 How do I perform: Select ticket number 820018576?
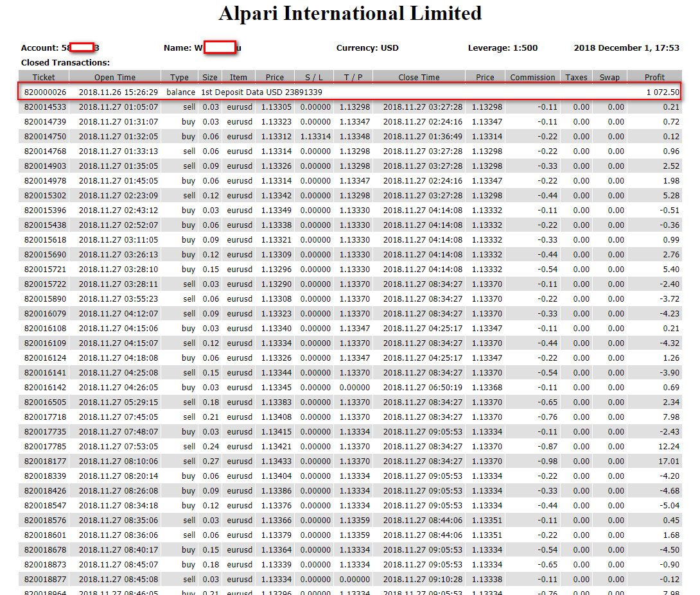pyautogui.click(x=45, y=520)
